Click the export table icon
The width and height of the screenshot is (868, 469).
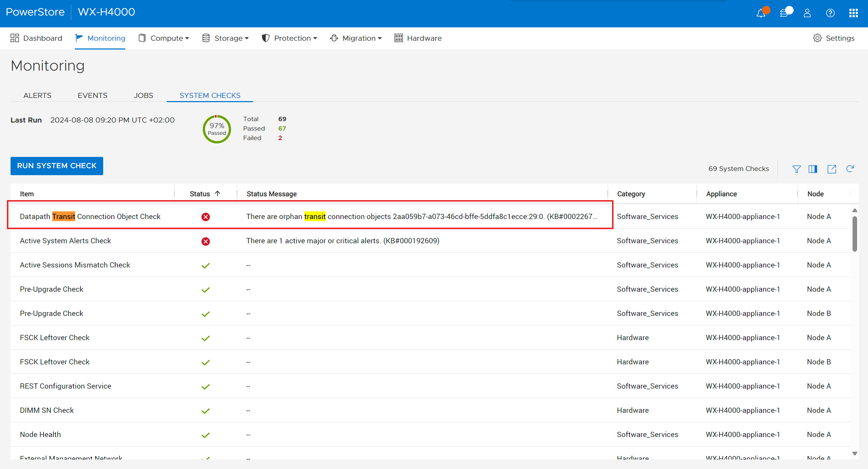831,169
